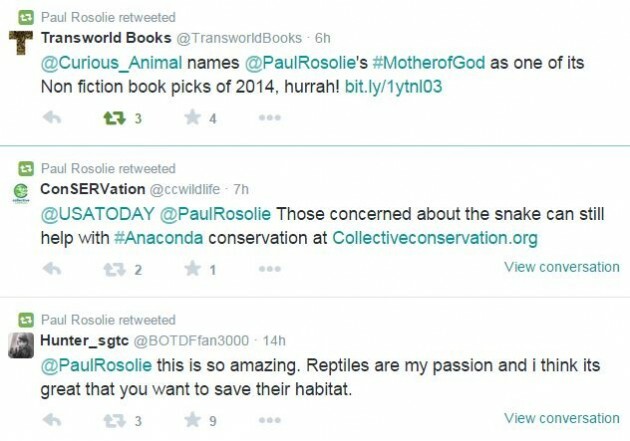The height and width of the screenshot is (441, 630).
Task: Open more options on Hunter_sgtc tweet
Action: pyautogui.click(x=269, y=420)
